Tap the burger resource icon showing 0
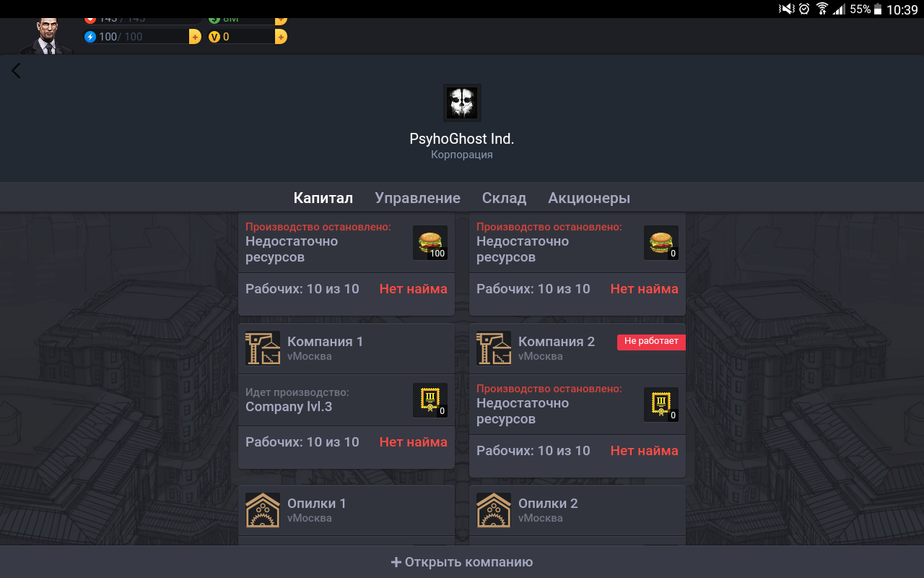The height and width of the screenshot is (578, 924). 661,243
